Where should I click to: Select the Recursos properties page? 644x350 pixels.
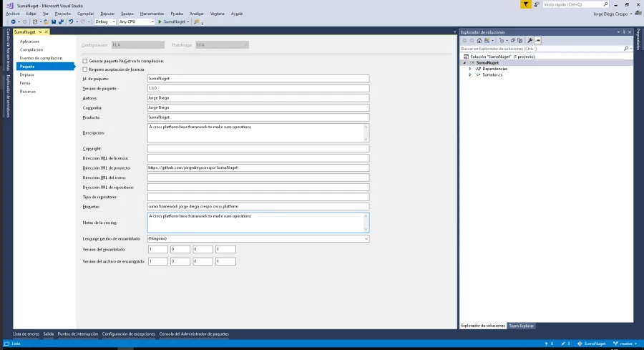point(27,92)
